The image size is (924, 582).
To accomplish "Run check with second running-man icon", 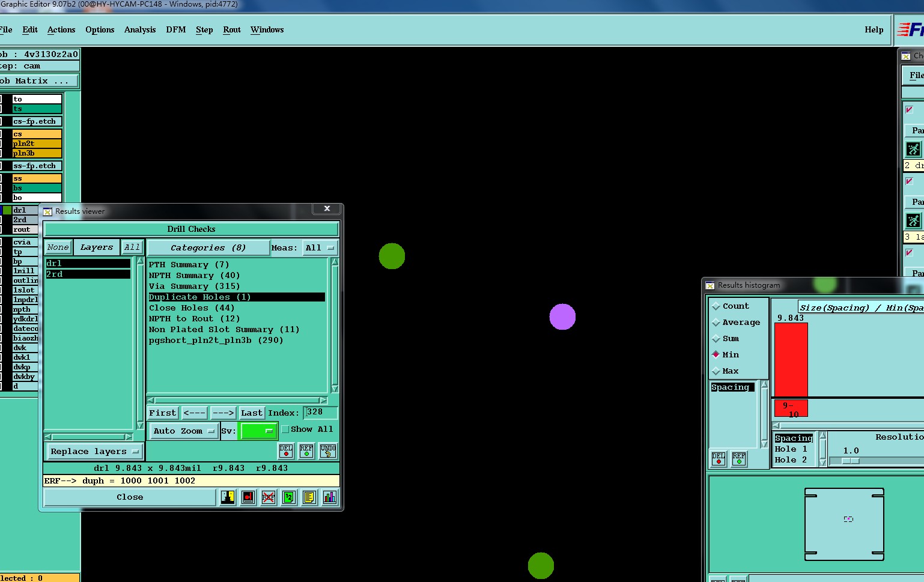I will tap(913, 220).
